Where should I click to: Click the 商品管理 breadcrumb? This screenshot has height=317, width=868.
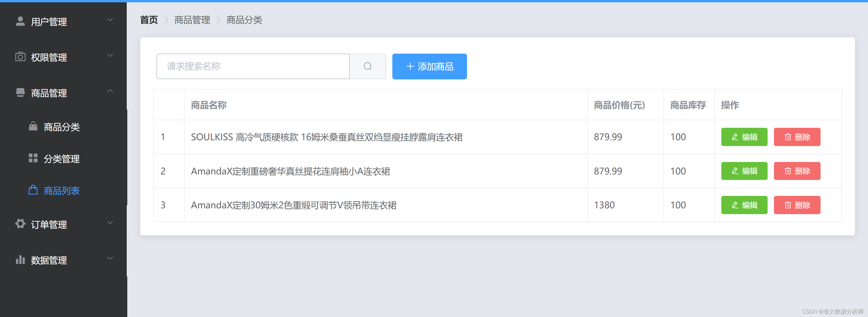pyautogui.click(x=192, y=20)
